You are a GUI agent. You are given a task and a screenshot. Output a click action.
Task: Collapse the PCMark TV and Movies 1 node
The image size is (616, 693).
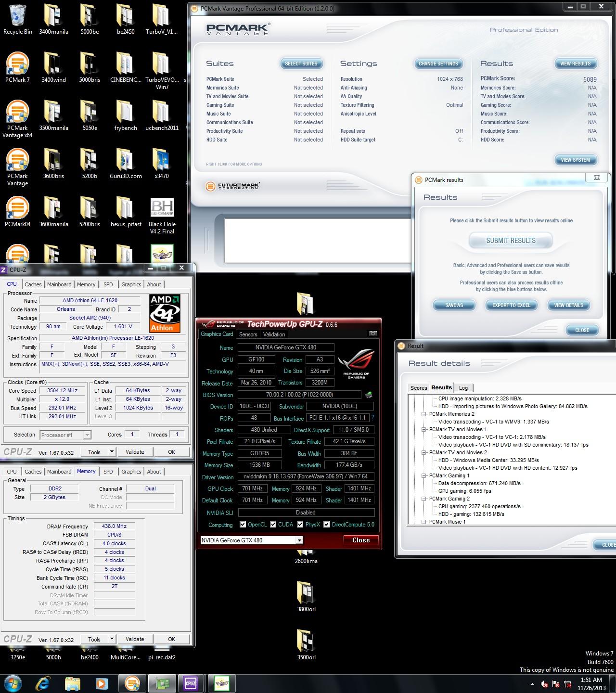coord(424,429)
